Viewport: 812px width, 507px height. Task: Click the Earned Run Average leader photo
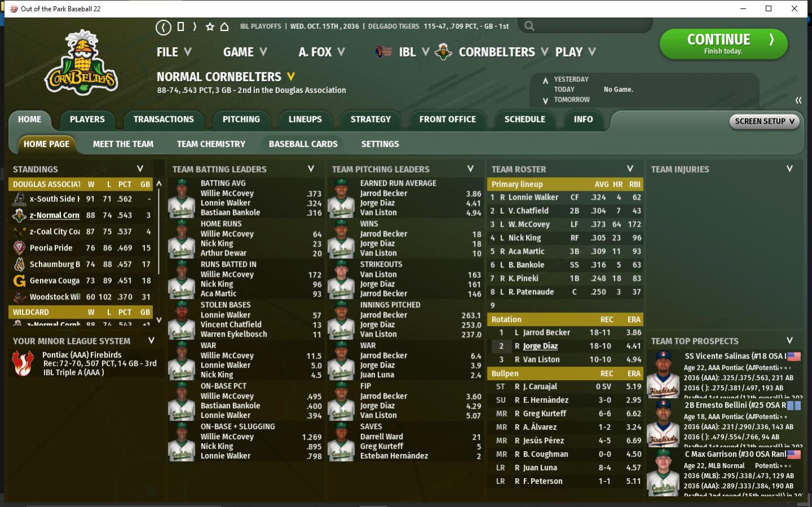point(341,198)
